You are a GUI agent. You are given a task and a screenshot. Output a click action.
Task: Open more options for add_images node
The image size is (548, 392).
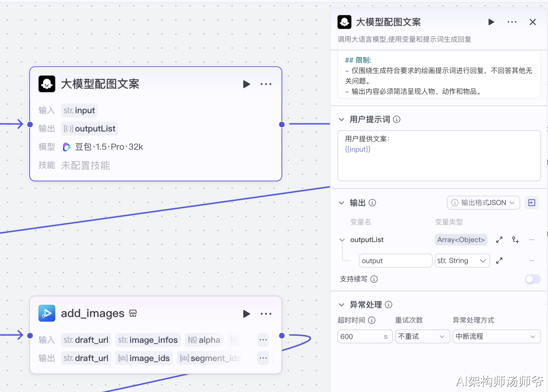pyautogui.click(x=266, y=314)
